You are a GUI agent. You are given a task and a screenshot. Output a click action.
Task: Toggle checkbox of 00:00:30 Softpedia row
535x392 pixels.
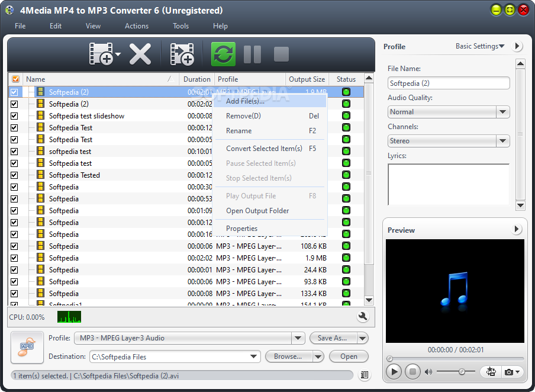point(14,187)
